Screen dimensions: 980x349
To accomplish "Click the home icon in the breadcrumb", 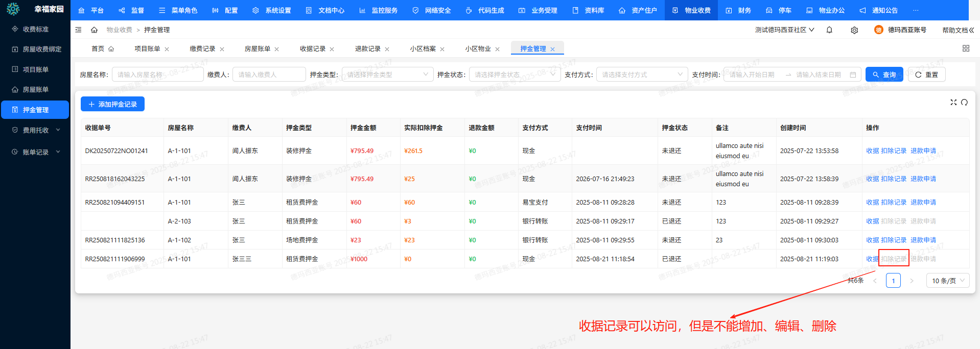I will click(x=94, y=30).
